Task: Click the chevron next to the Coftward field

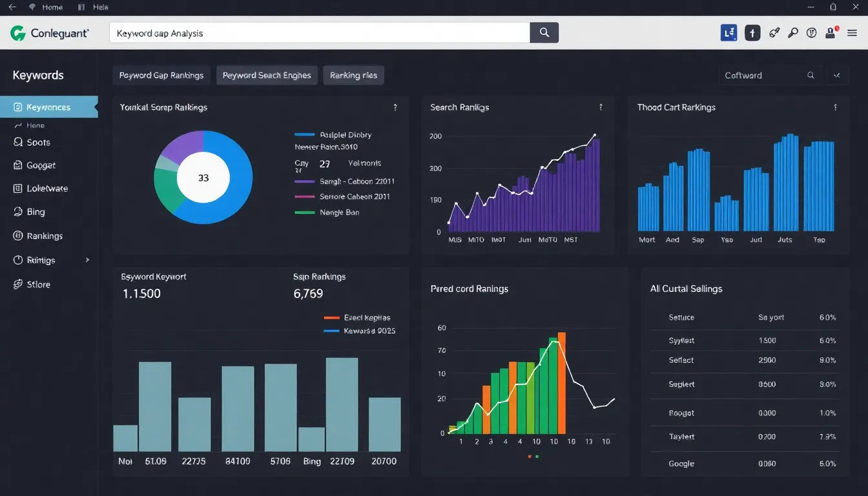Action: tap(838, 75)
